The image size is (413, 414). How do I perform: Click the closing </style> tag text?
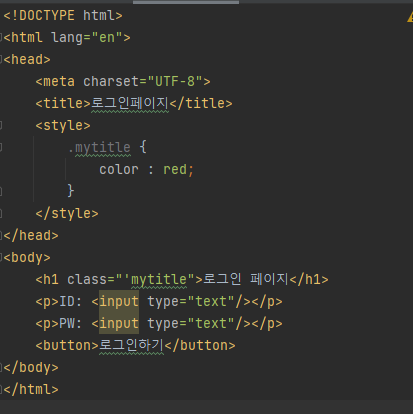[67, 214]
